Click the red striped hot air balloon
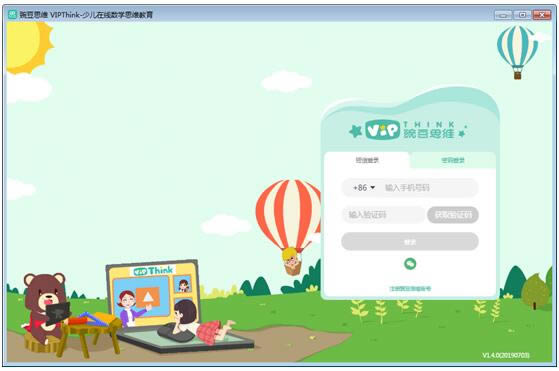Image resolution: width=559 pixels, height=371 pixels. click(289, 226)
